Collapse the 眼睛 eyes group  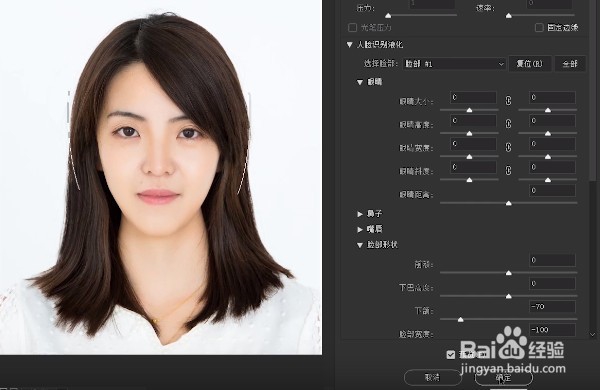tap(360, 82)
